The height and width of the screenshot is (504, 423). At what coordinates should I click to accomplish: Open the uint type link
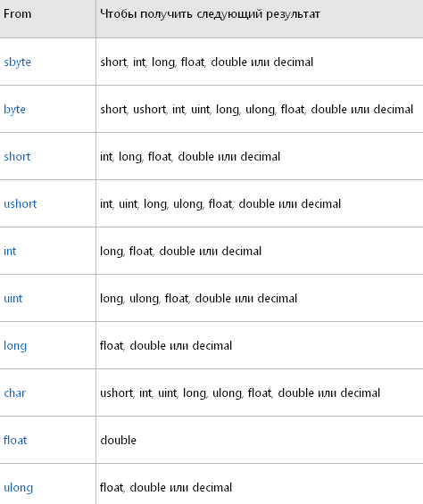[x=13, y=298]
